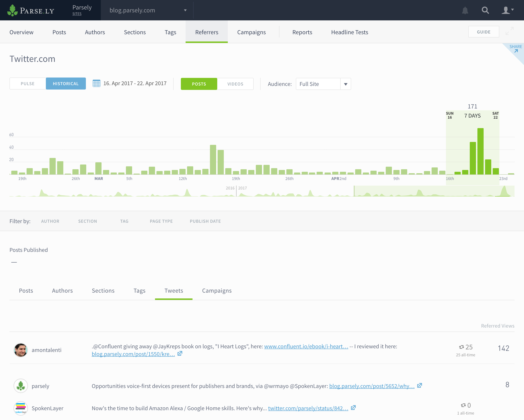
Task: Click SpokenLayer username
Action: (48, 408)
